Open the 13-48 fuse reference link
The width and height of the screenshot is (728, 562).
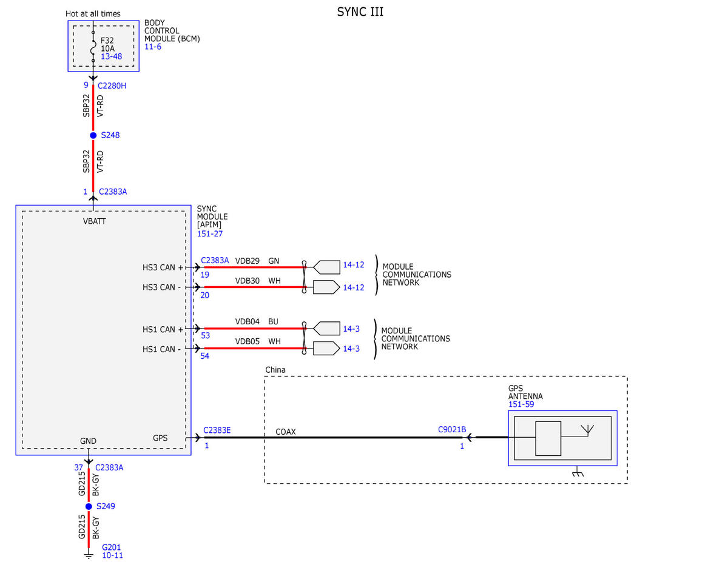(111, 56)
